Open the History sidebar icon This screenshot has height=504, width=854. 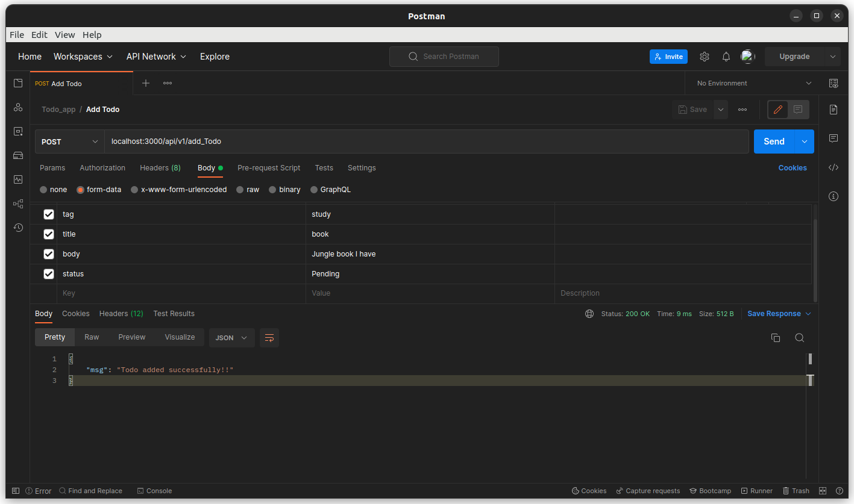pos(18,228)
